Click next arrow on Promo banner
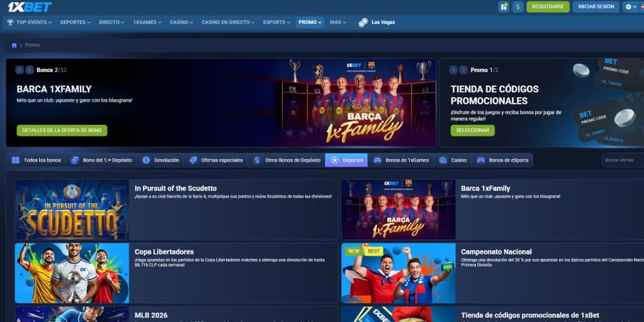This screenshot has height=322, width=644. 463,70
